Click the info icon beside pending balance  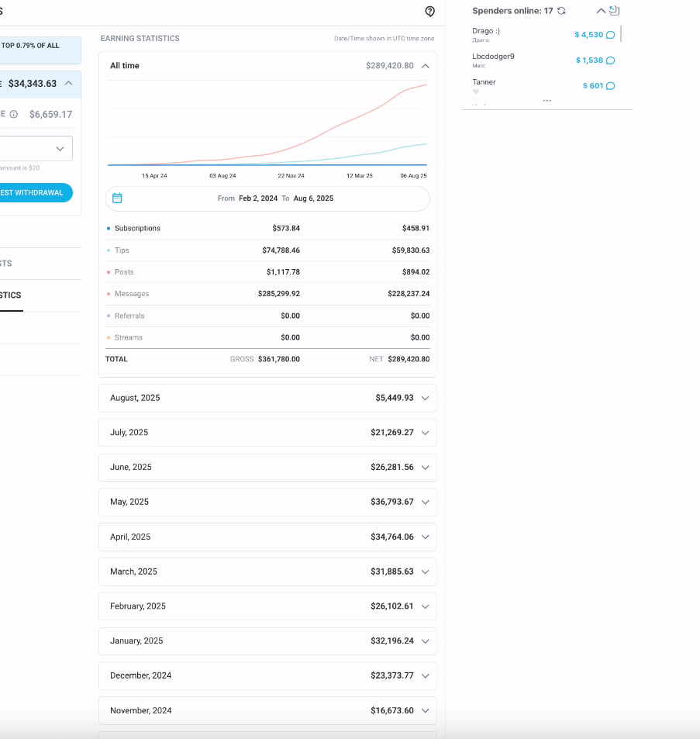[x=14, y=114]
